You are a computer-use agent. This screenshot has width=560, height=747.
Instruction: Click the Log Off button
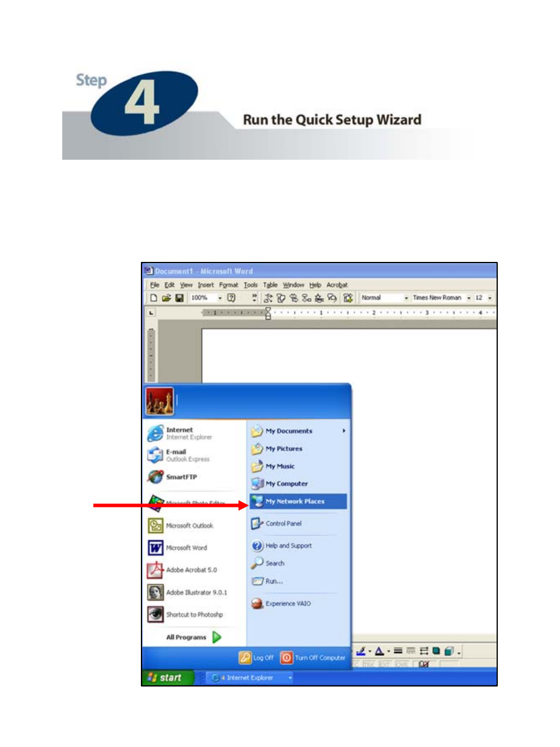pos(257,658)
